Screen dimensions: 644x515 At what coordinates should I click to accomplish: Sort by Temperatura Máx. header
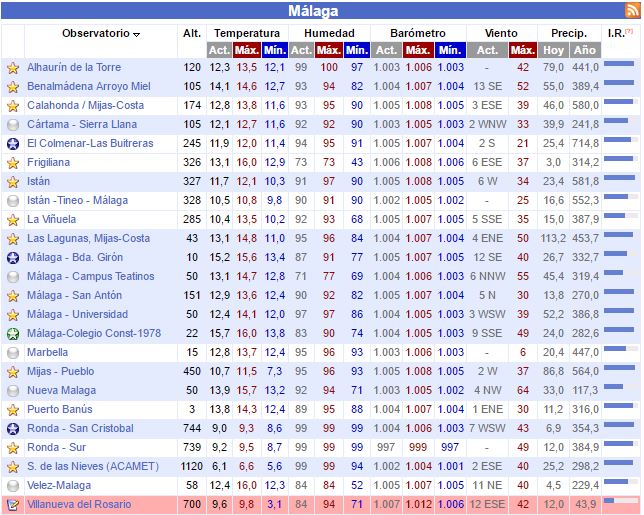246,50
